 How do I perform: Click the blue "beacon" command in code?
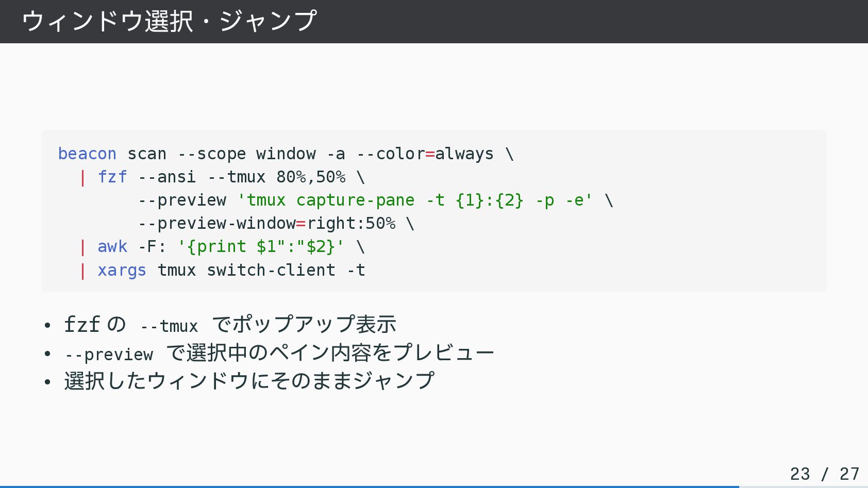pyautogui.click(x=87, y=154)
